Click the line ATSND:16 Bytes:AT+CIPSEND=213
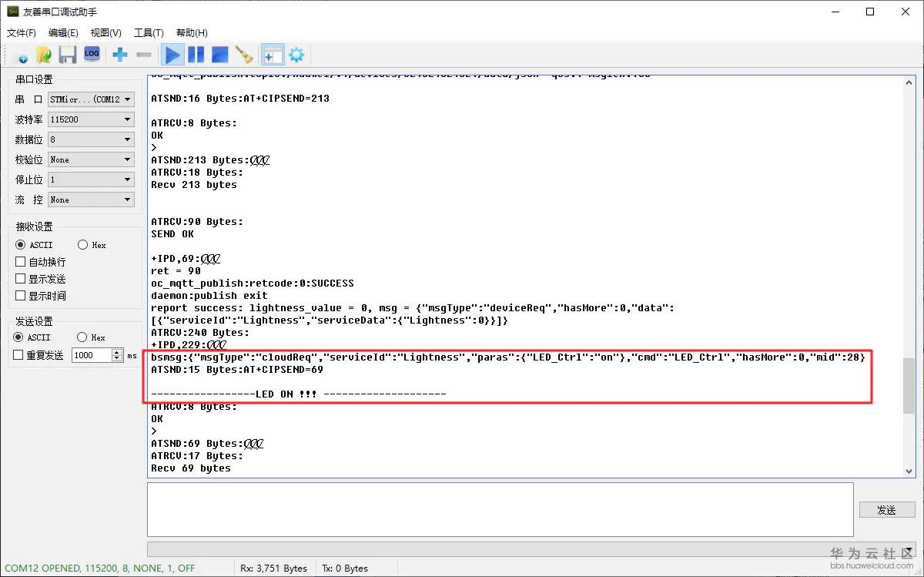924x577 pixels. [x=240, y=99]
